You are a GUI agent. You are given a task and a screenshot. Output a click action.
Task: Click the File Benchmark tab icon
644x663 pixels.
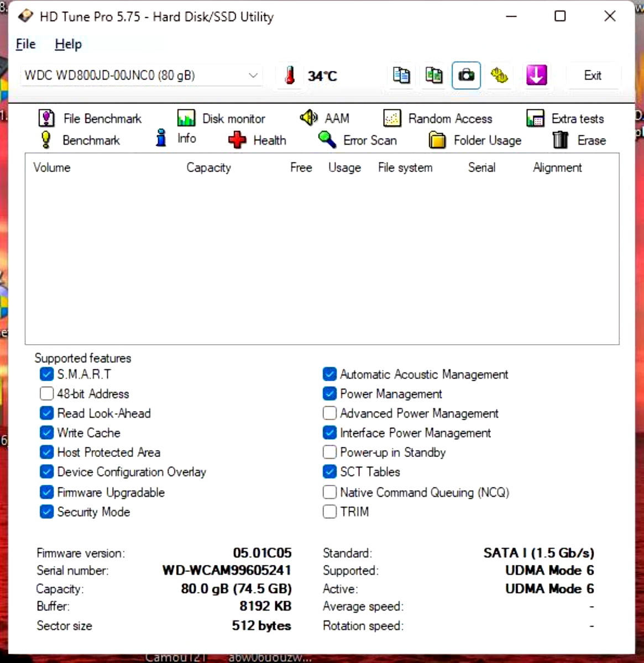pos(46,118)
